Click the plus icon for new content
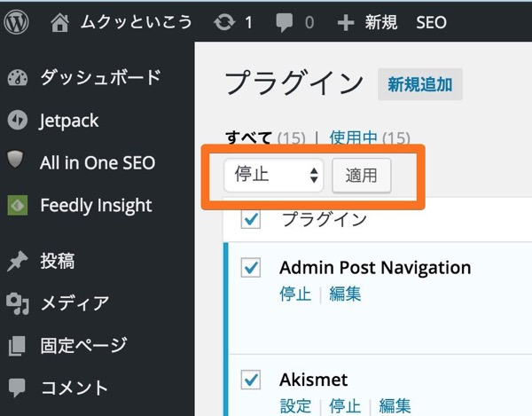The height and width of the screenshot is (416, 532). point(346,23)
